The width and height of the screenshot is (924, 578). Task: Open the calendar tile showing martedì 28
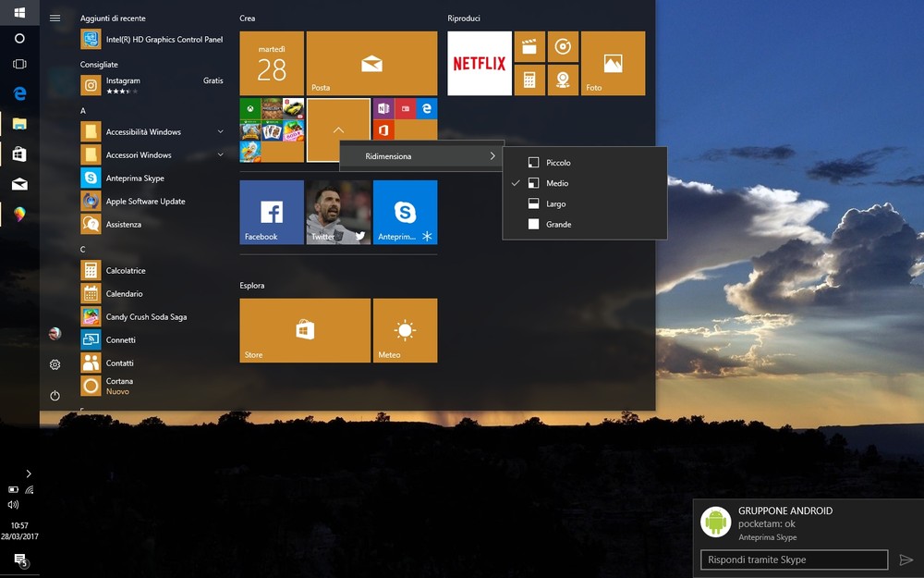272,63
